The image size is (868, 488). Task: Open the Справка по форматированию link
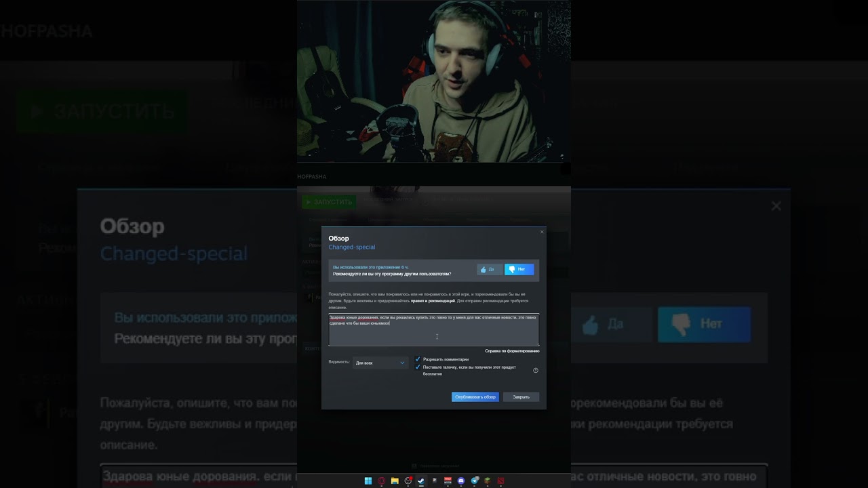pos(512,351)
